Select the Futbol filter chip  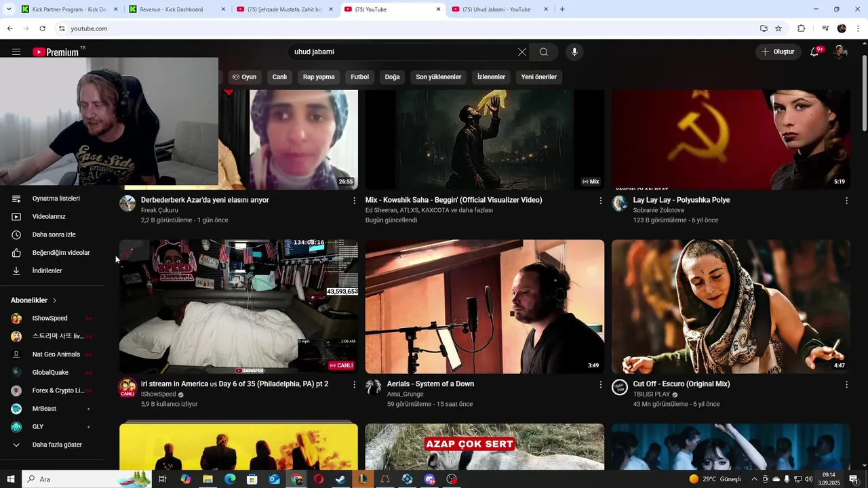coord(360,77)
